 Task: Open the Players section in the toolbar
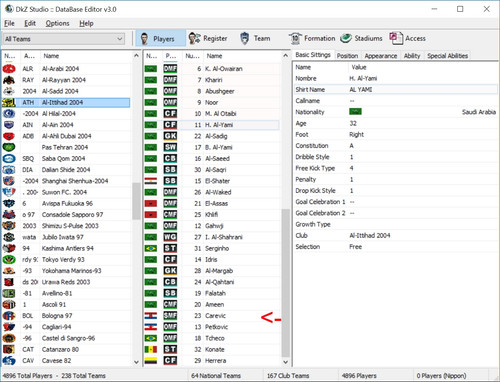161,39
